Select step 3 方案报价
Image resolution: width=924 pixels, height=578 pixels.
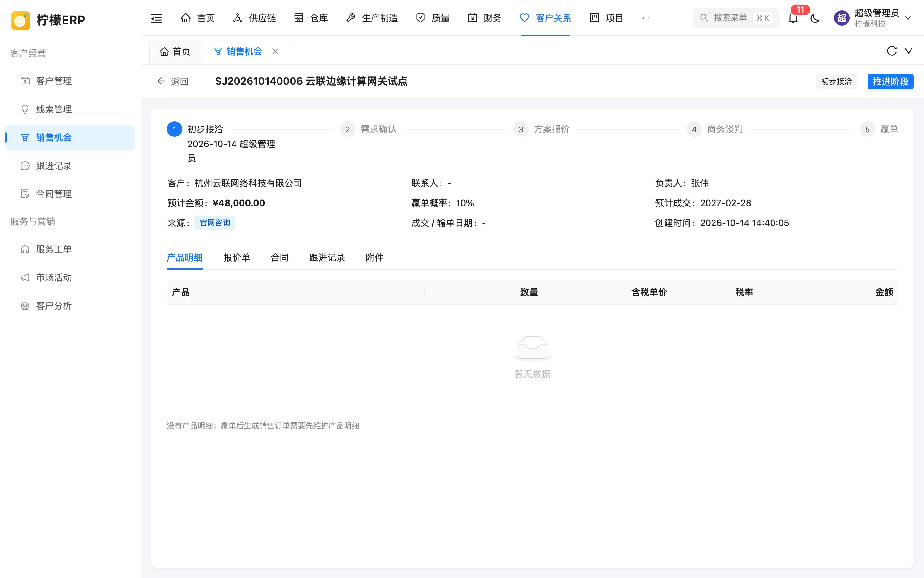(542, 130)
